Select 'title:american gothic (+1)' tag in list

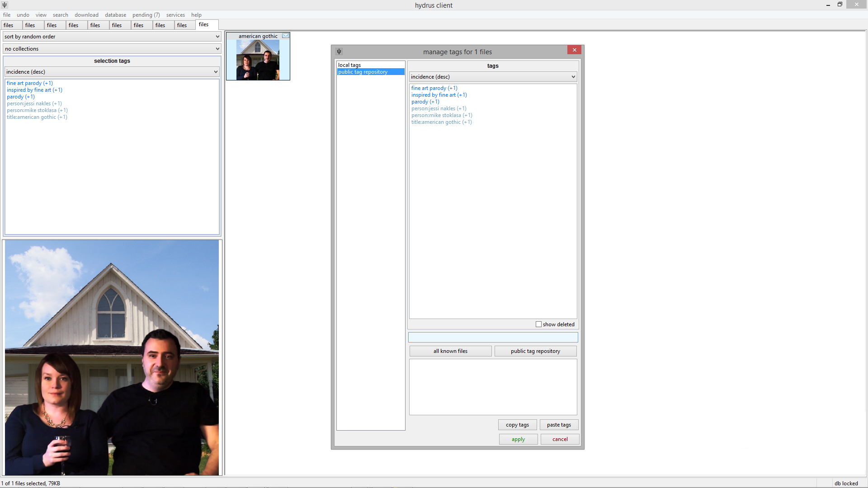coord(441,122)
